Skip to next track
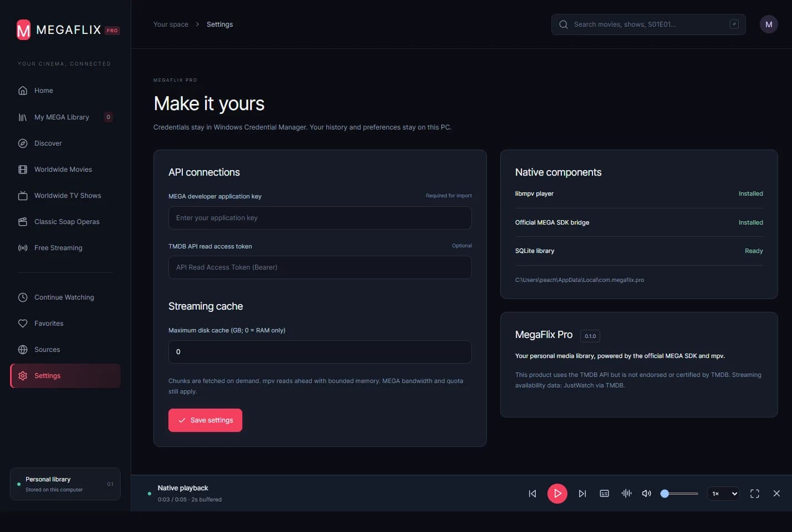Screen dimensions: 792x532 582,494
